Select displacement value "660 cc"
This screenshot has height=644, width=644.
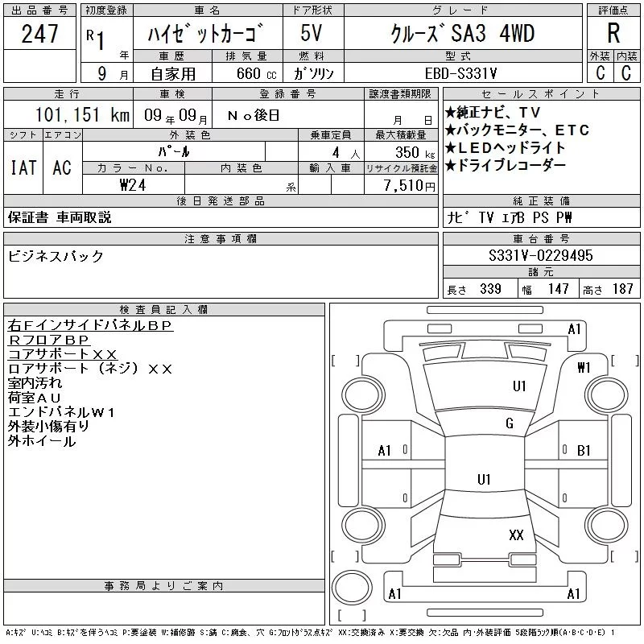click(x=256, y=73)
